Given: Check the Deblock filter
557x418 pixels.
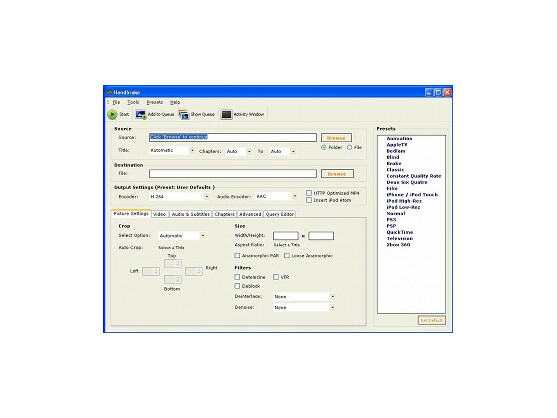Looking at the screenshot, I should [237, 286].
